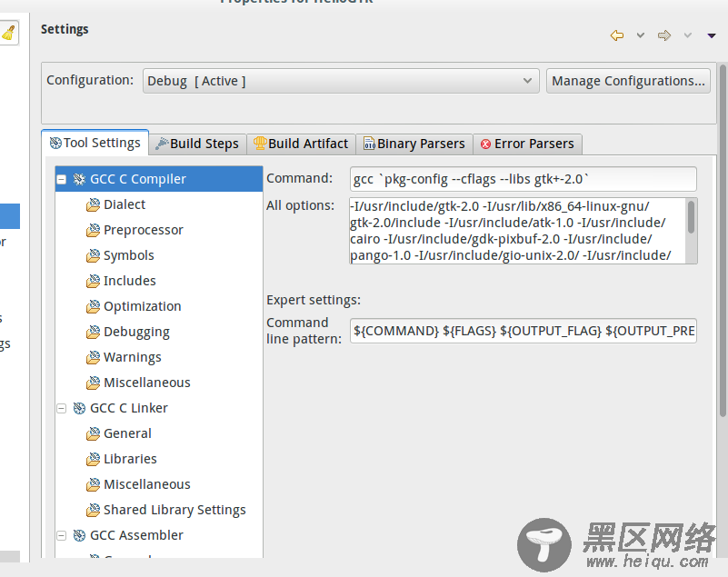Select the Dialect settings entry
Viewport: 728px width, 577px height.
coord(125,204)
